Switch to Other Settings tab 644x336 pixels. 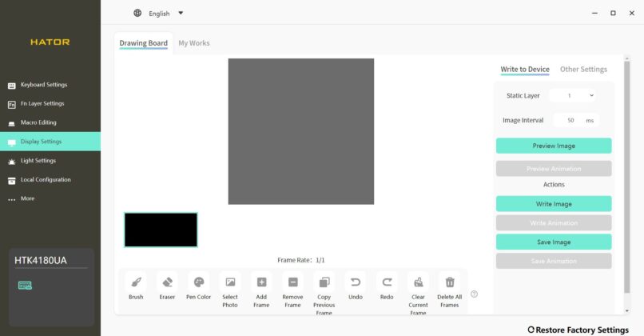coord(583,70)
